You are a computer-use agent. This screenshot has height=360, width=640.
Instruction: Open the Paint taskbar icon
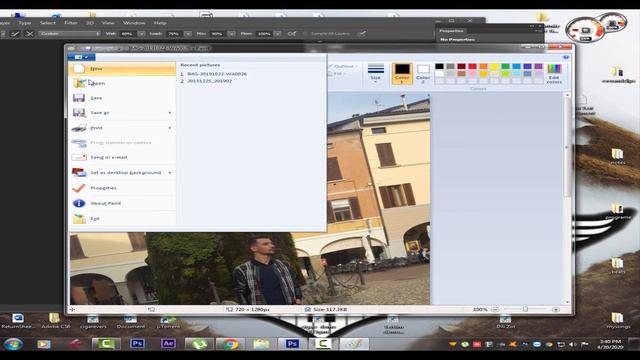(354, 344)
